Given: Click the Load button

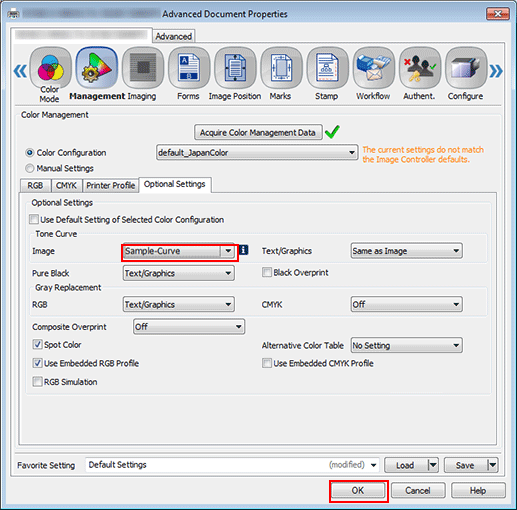Looking at the screenshot, I should (x=406, y=465).
